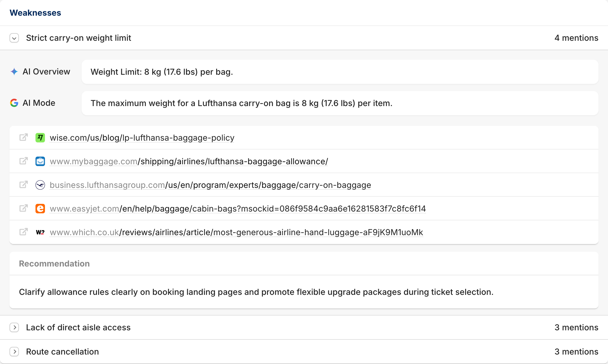
Task: Click the Google G logo
Action: pos(14,103)
